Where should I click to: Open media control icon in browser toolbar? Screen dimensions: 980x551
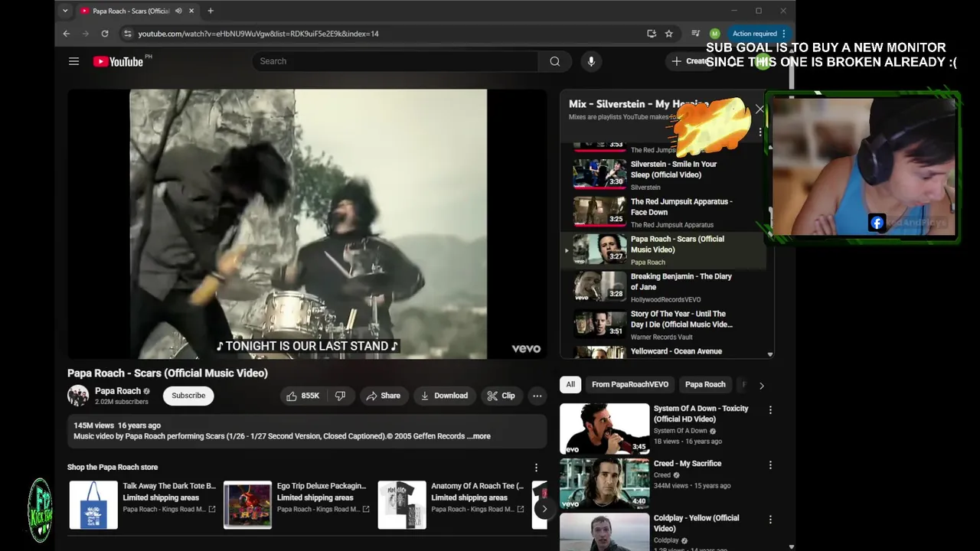point(695,34)
